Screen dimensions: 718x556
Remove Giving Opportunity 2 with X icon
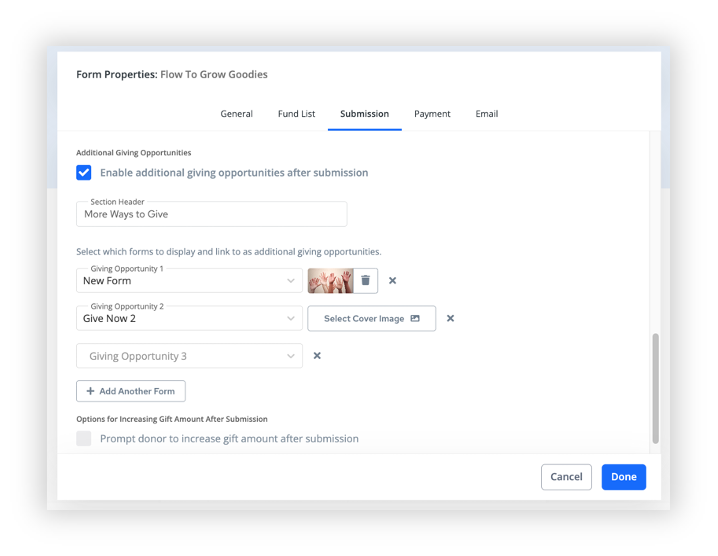(x=450, y=319)
